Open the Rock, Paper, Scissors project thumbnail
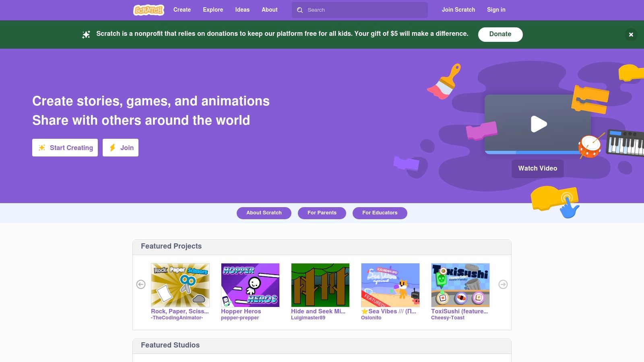 tap(180, 285)
